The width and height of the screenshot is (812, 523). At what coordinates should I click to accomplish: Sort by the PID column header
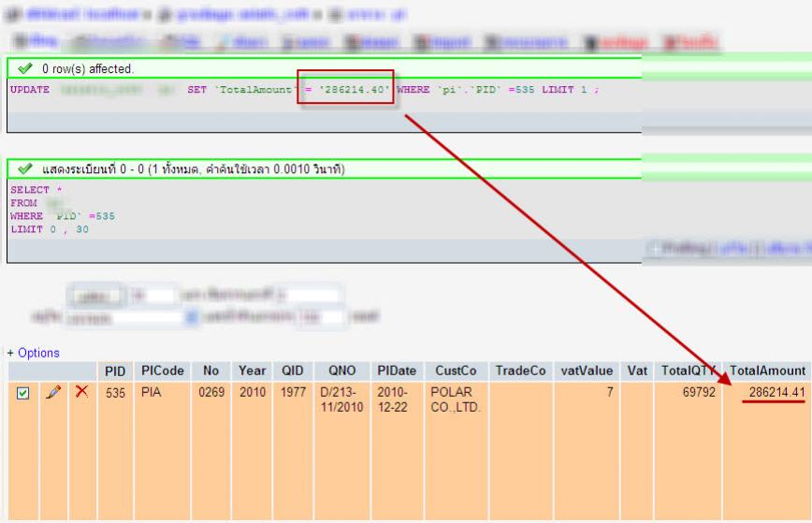coord(115,371)
